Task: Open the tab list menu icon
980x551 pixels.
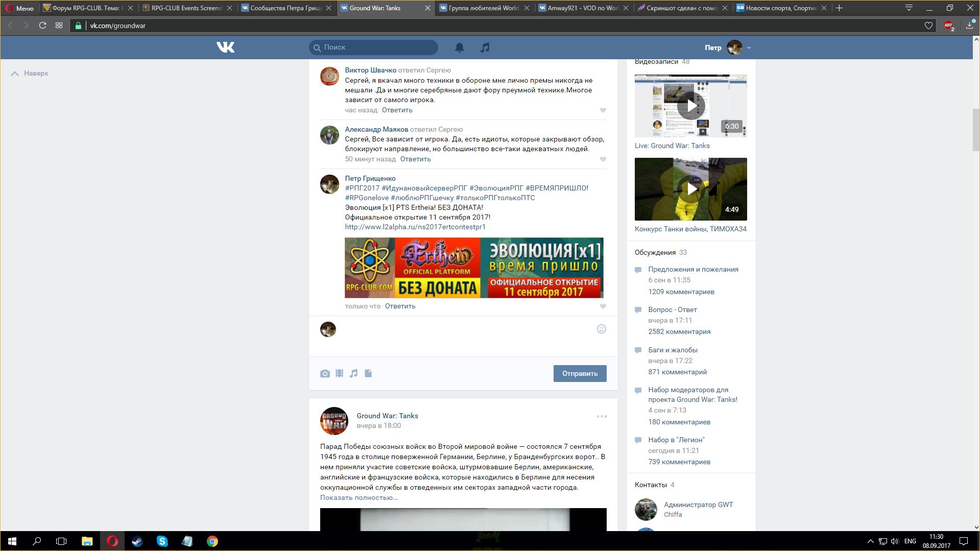Action: (909, 8)
